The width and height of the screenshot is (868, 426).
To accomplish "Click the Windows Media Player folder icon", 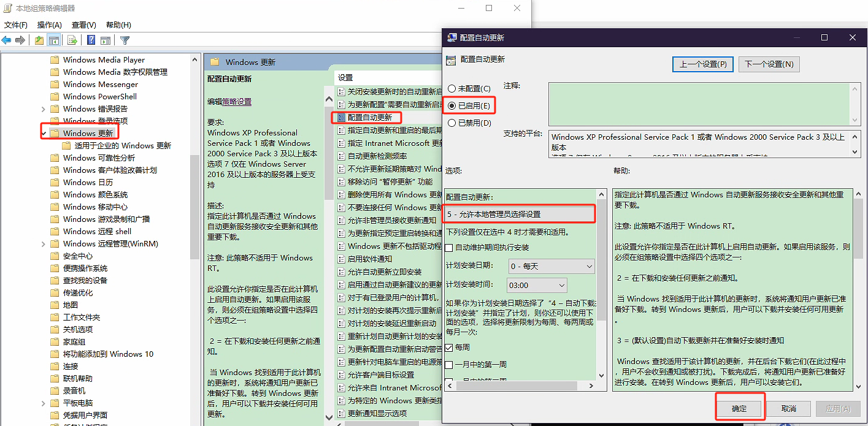I will click(54, 59).
